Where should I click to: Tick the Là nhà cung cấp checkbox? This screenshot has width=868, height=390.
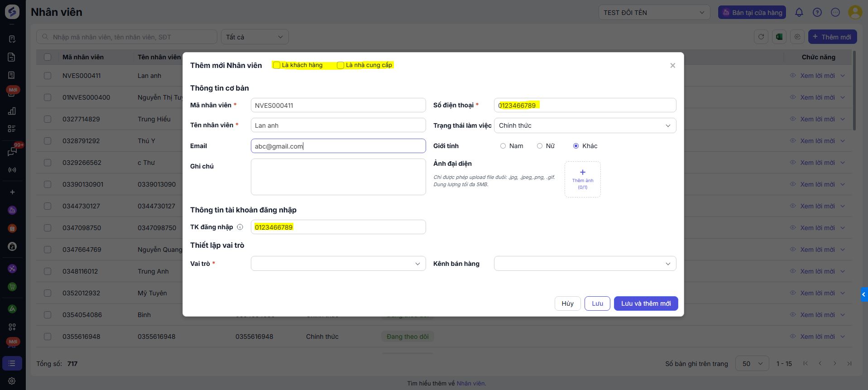[x=340, y=65]
